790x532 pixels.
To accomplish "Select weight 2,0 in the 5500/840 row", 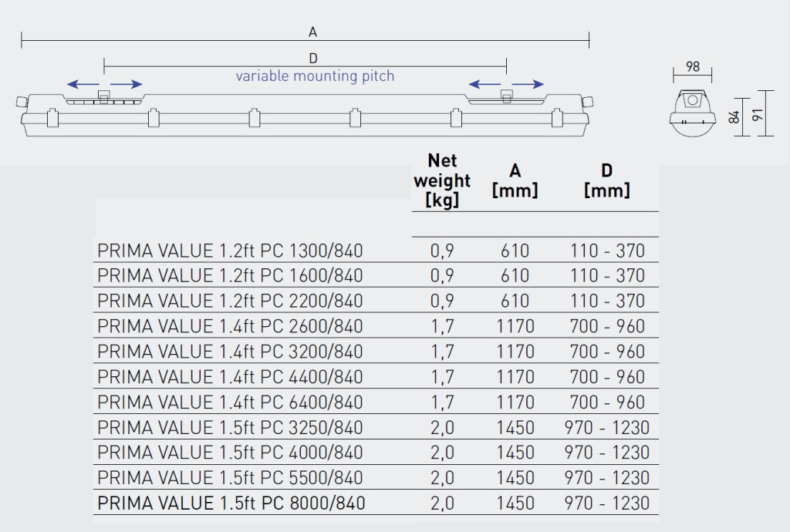I will (442, 477).
